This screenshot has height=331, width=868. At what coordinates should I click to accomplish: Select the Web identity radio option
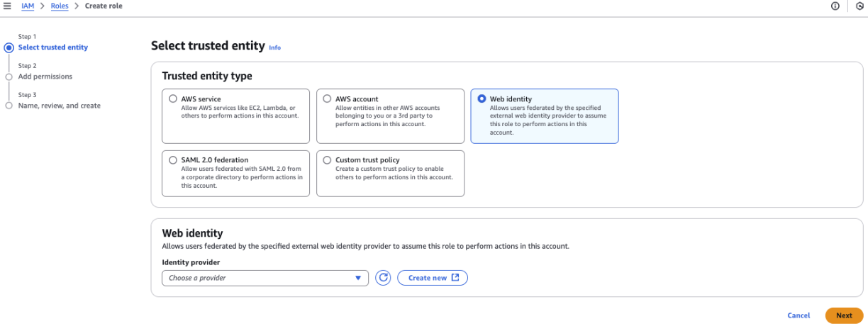pos(482,99)
